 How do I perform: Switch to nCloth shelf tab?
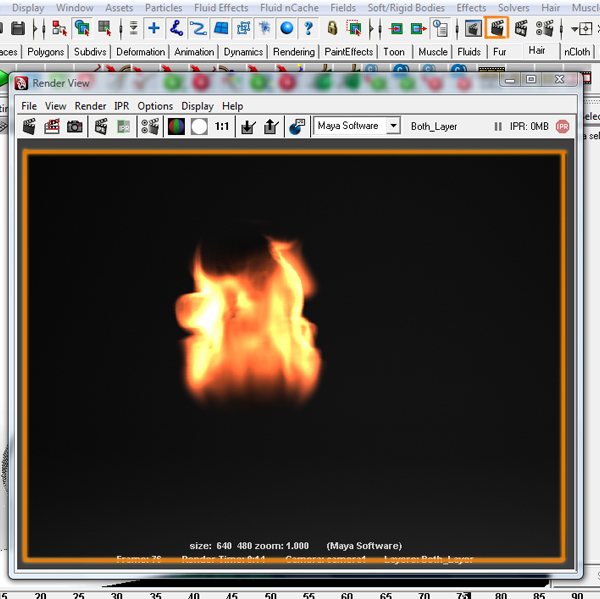click(577, 52)
